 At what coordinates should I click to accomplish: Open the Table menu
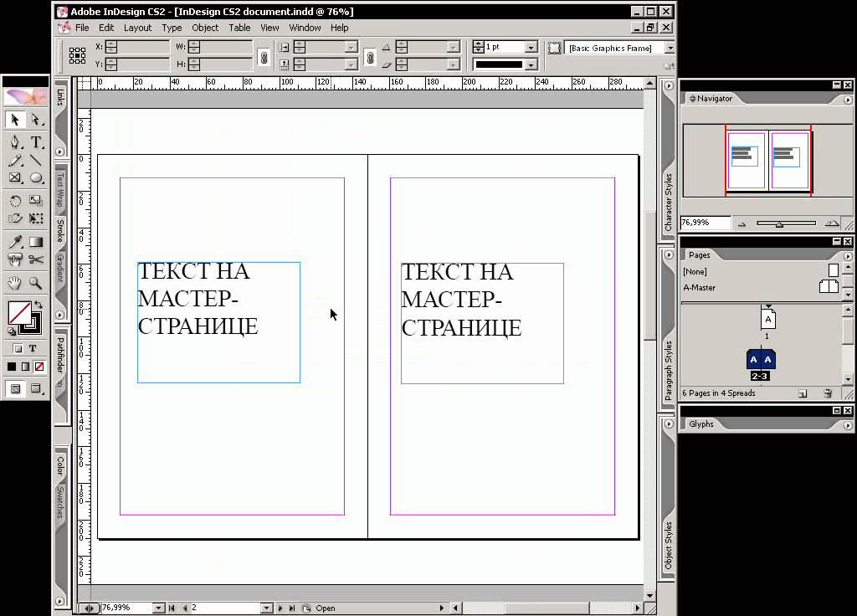[x=239, y=28]
